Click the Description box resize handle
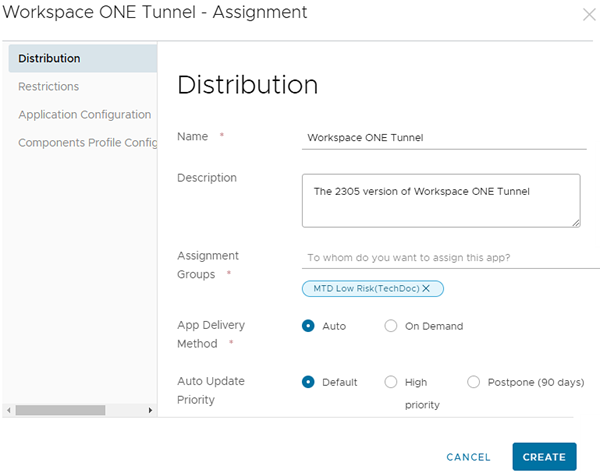Viewport: 600px width, 473px height. [x=576, y=223]
